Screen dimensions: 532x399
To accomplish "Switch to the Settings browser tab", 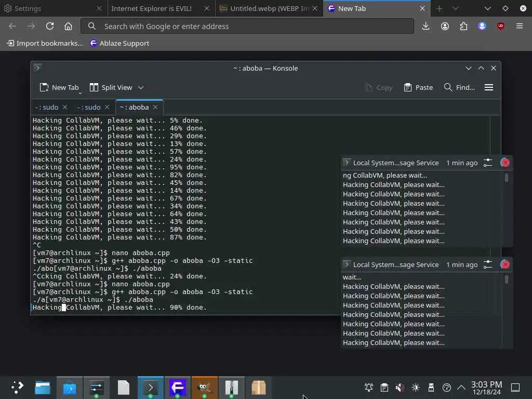I will point(54,8).
